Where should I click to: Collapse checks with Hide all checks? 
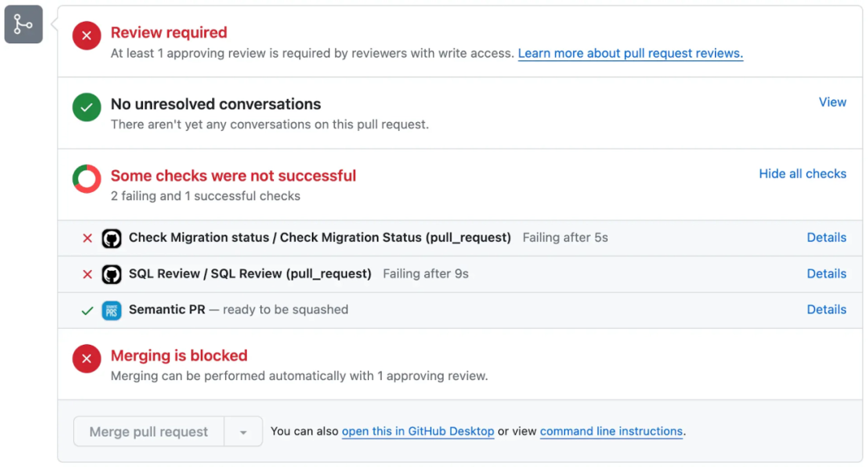[802, 174]
